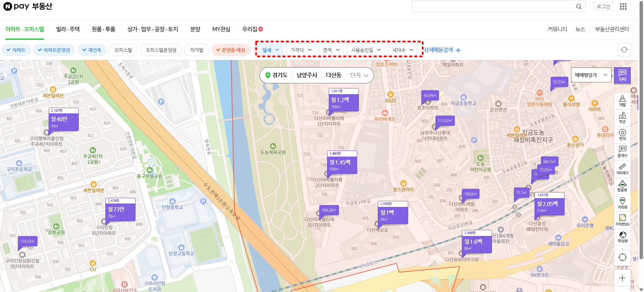Open the 매매평당가 dropdown

tap(591, 75)
